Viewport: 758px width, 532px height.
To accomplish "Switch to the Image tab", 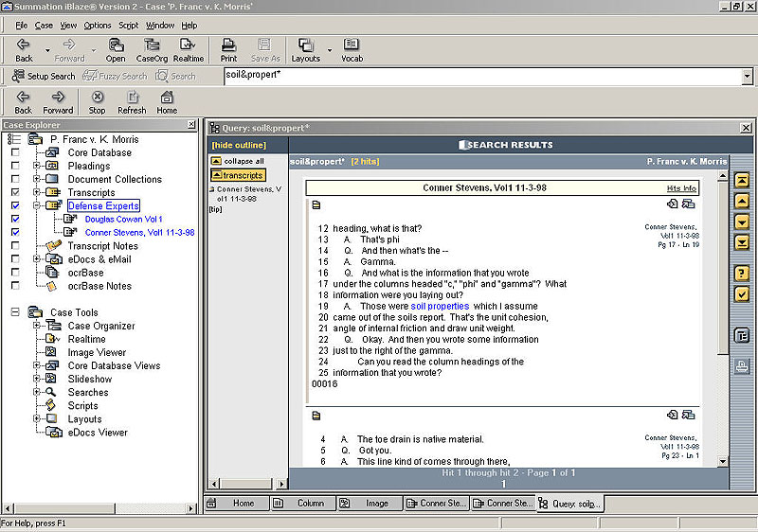I will pyautogui.click(x=370, y=503).
